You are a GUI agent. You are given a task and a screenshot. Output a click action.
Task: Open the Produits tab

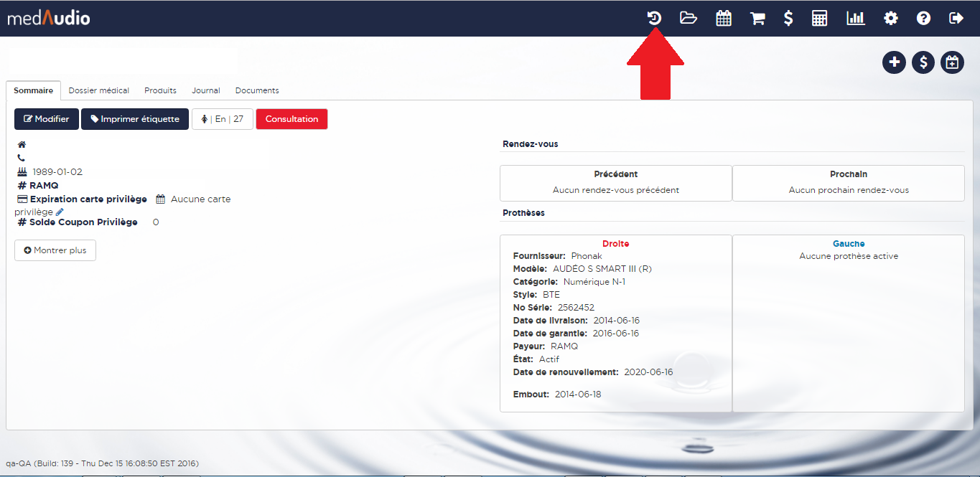[160, 91]
